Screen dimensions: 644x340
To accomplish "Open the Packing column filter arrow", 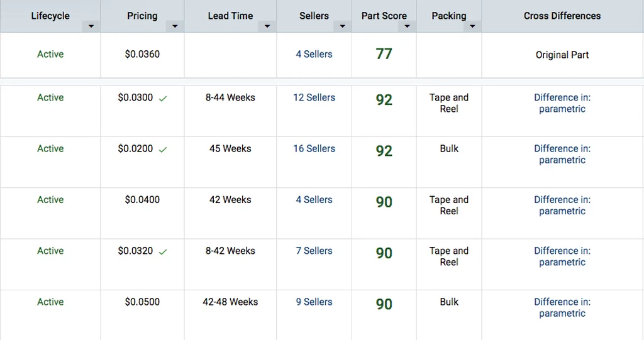I will pyautogui.click(x=472, y=26).
